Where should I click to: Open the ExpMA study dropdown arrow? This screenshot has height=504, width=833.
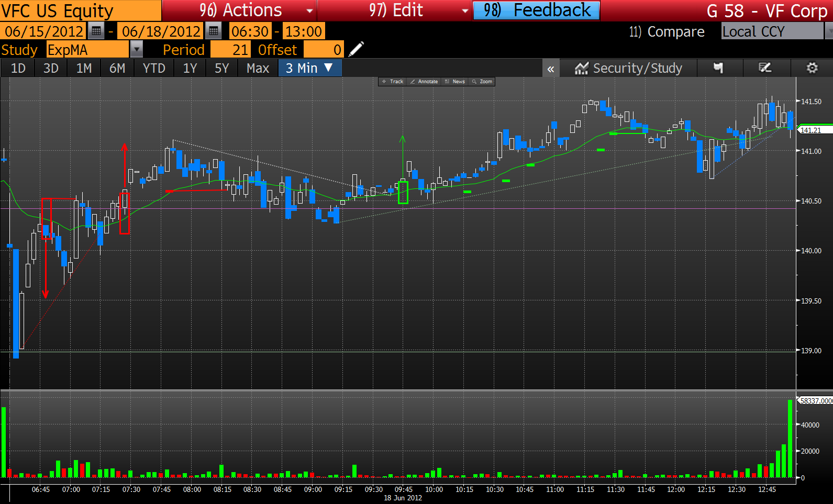136,50
